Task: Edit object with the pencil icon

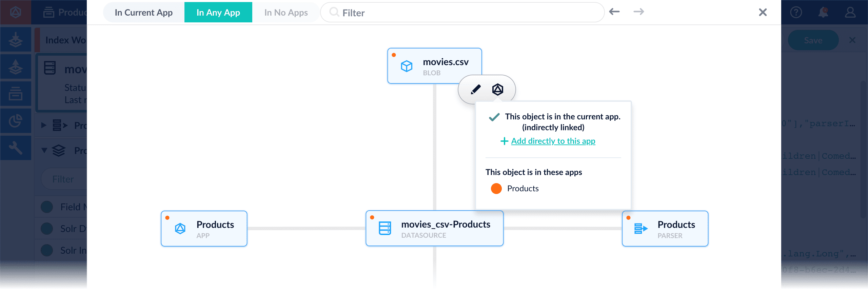Action: (x=476, y=90)
